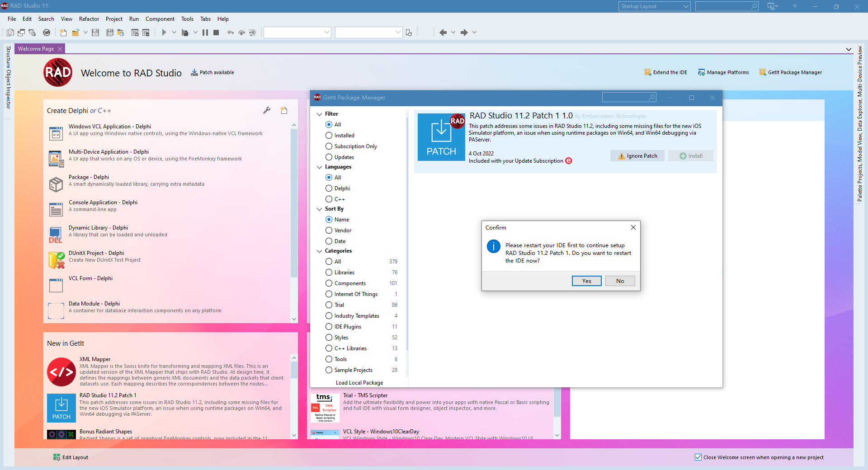Click the Patch available download icon

(194, 72)
